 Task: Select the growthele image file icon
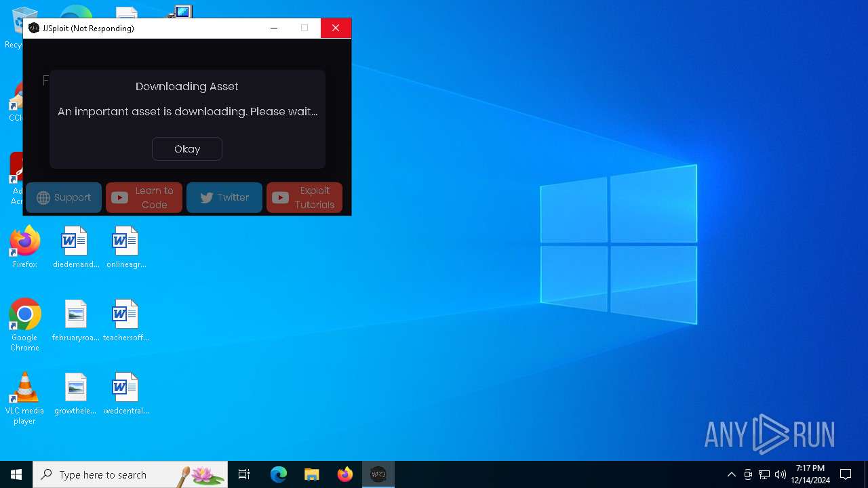click(x=76, y=394)
